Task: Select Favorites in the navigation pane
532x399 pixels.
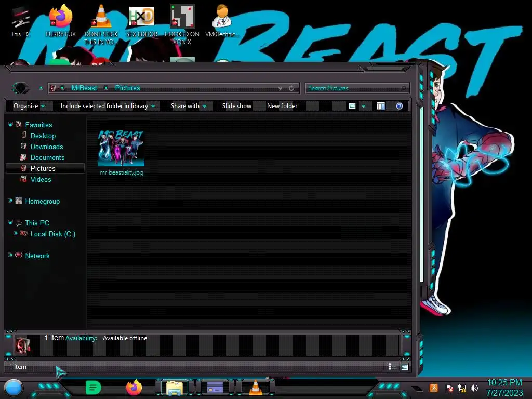Action: (x=38, y=125)
